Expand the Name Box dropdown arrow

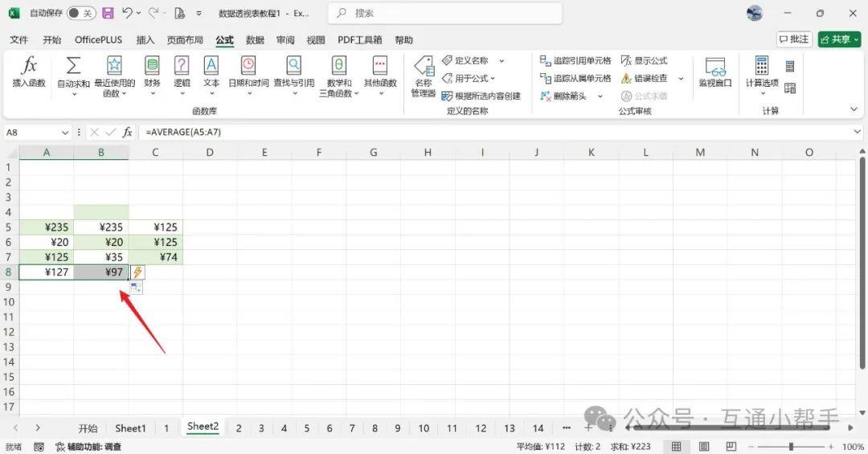[65, 133]
